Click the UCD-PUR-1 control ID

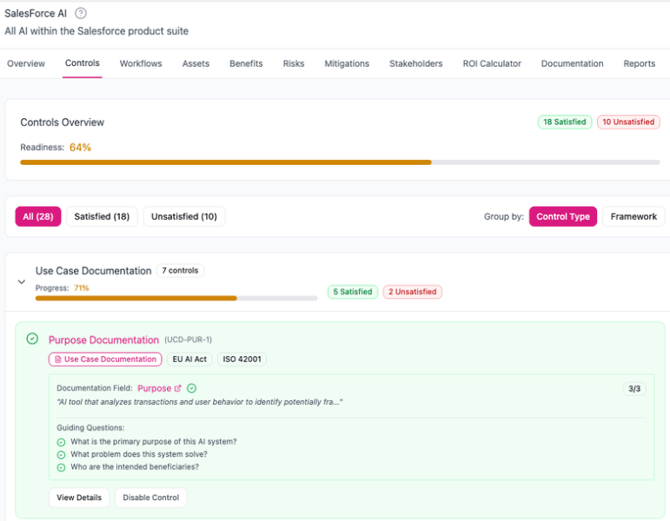pos(188,340)
